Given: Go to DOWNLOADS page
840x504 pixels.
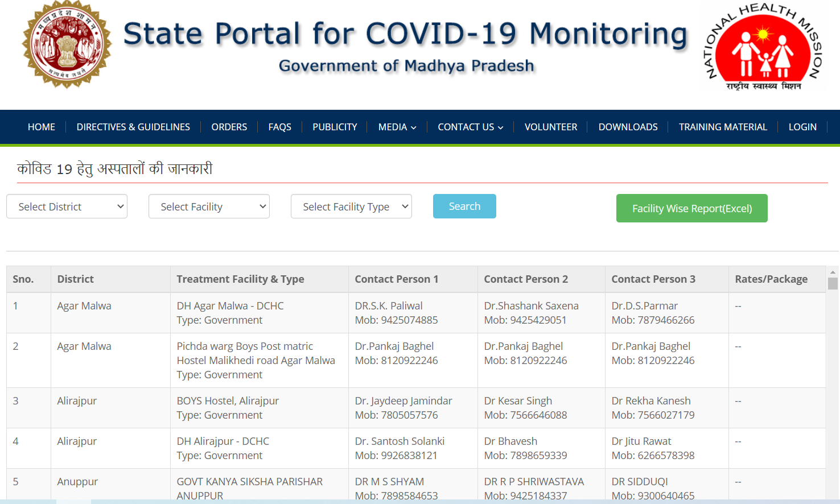Looking at the screenshot, I should coord(628,127).
